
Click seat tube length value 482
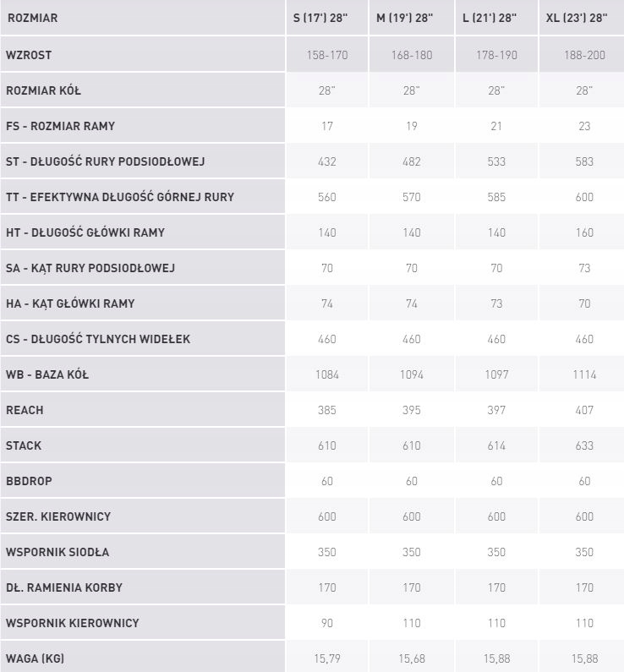[412, 161]
